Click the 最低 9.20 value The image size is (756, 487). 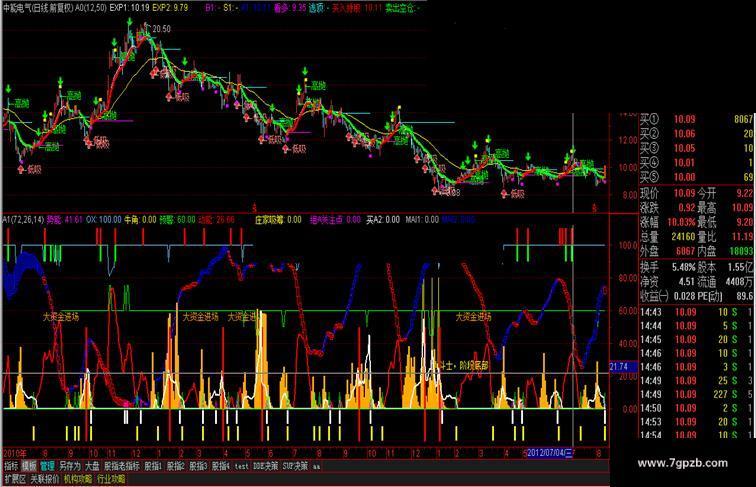click(x=744, y=222)
